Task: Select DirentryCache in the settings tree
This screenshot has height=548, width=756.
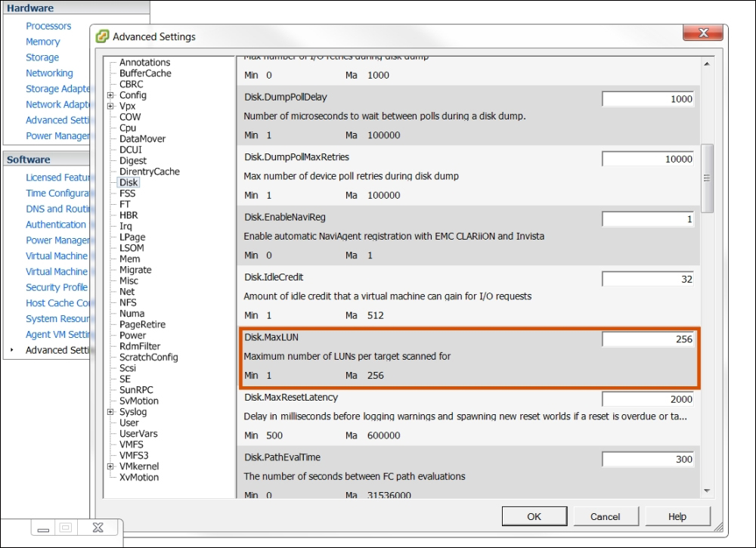Action: point(150,172)
